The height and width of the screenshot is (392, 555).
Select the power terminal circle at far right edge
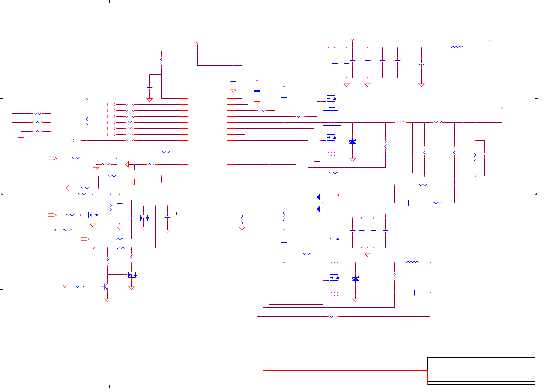(x=502, y=108)
